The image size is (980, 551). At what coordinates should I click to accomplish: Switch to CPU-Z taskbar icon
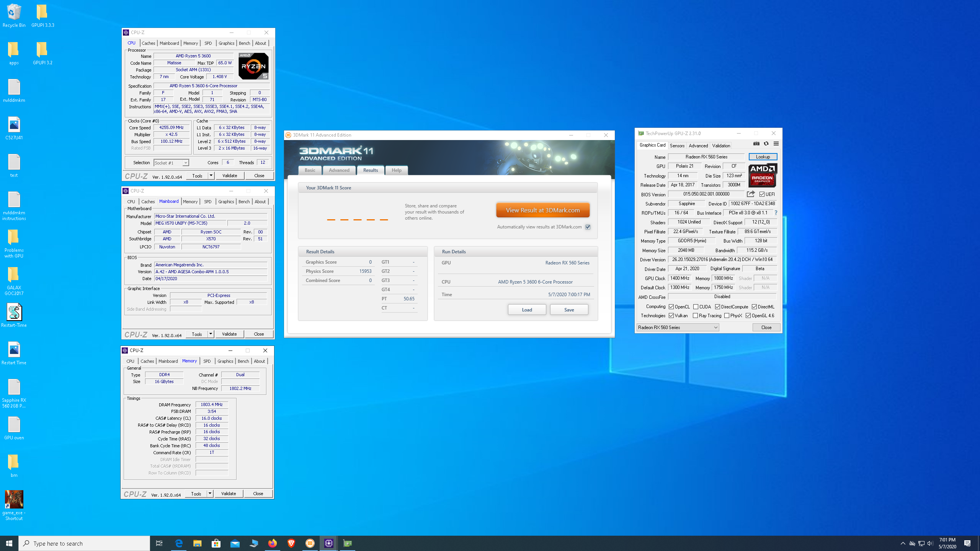pos(328,543)
